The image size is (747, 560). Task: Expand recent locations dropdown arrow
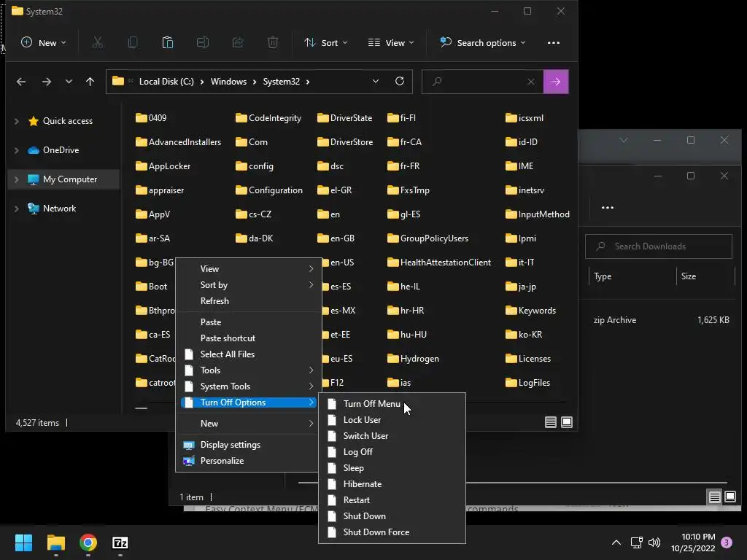coord(69,82)
